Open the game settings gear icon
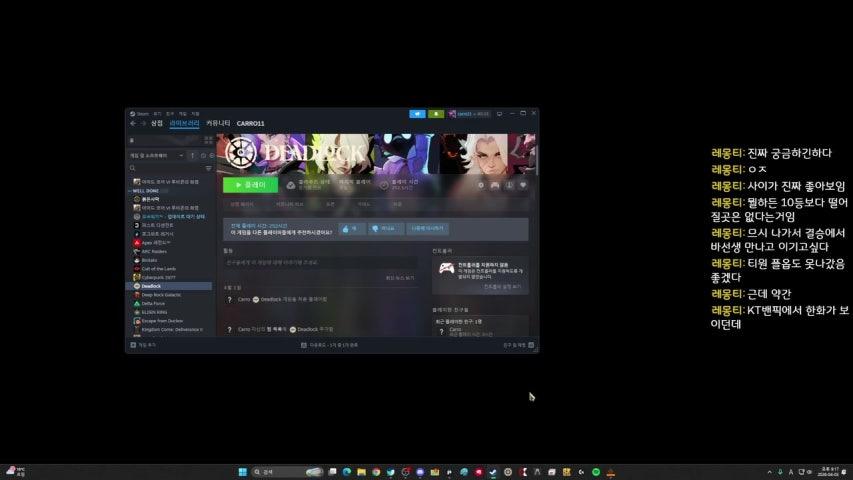This screenshot has width=853, height=480. pyautogui.click(x=481, y=185)
